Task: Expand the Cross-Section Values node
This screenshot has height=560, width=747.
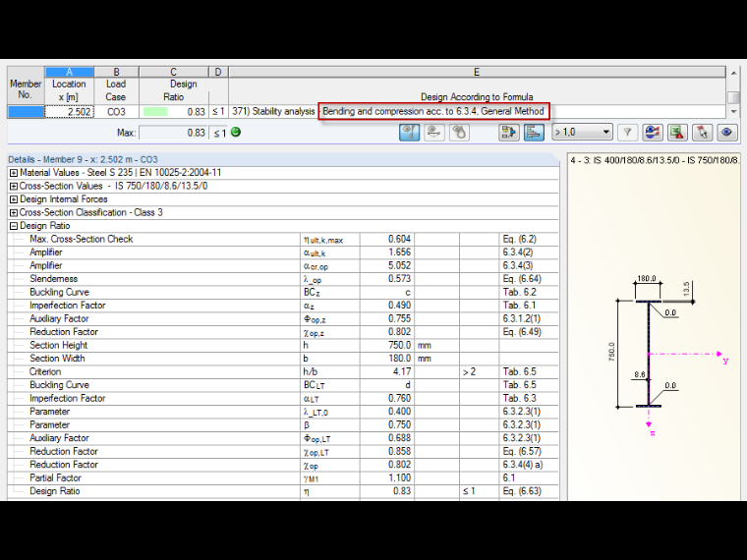Action: [x=14, y=187]
